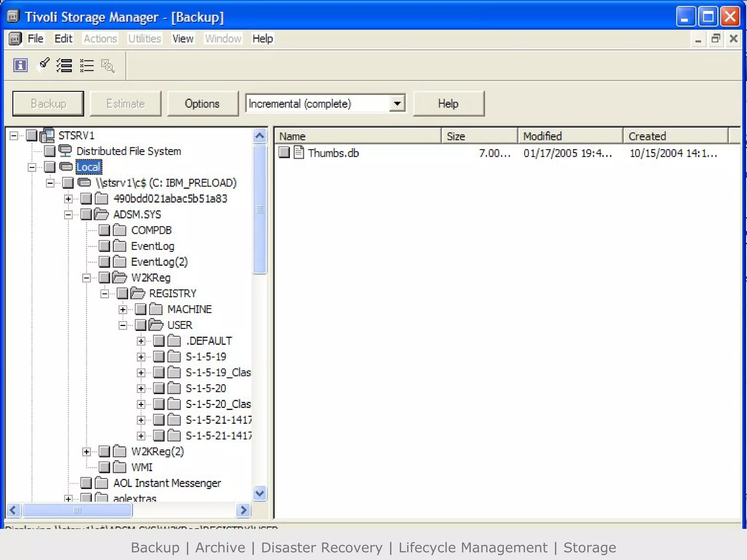Click the STSRV1 computer node icon
747x560 pixels.
coord(47,136)
